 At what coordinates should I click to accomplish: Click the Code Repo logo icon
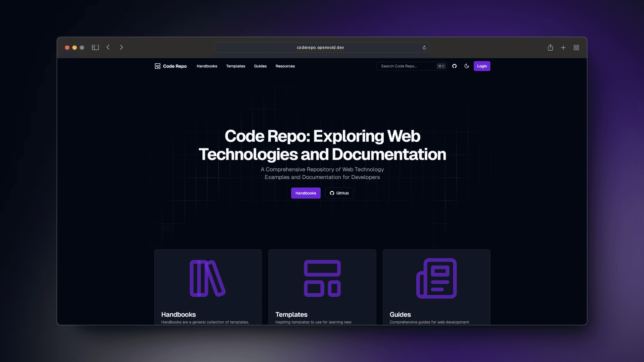[x=157, y=66]
